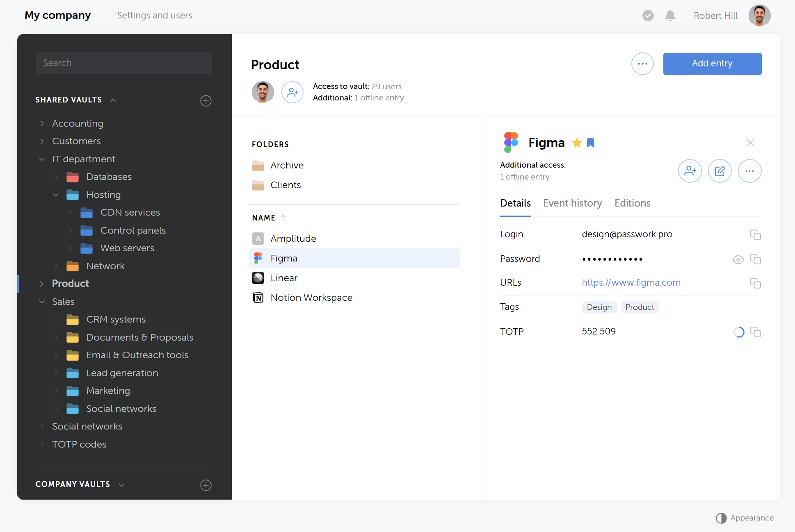
Task: Sort entries by Name arrow
Action: [x=283, y=218]
